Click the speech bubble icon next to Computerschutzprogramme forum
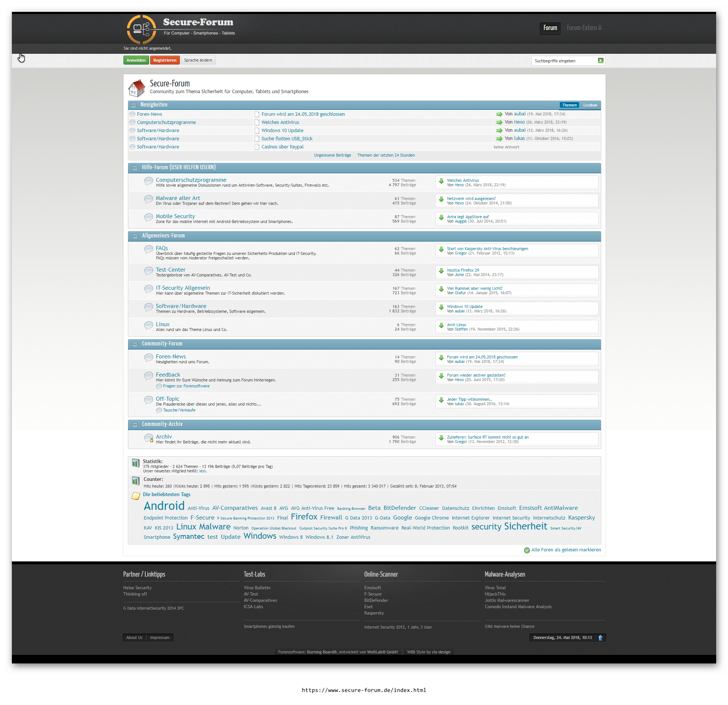The height and width of the screenshot is (705, 728). 149,181
